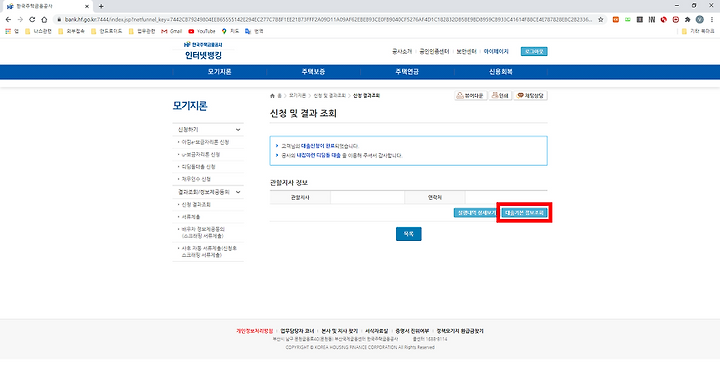720x389 pixels.
Task: Open the Google Translate 번역 bookmark
Action: (x=254, y=31)
